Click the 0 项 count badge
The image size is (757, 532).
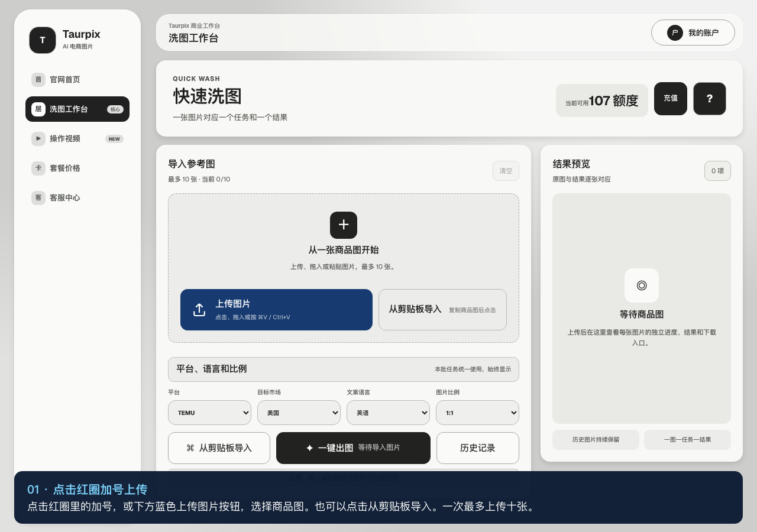717,171
